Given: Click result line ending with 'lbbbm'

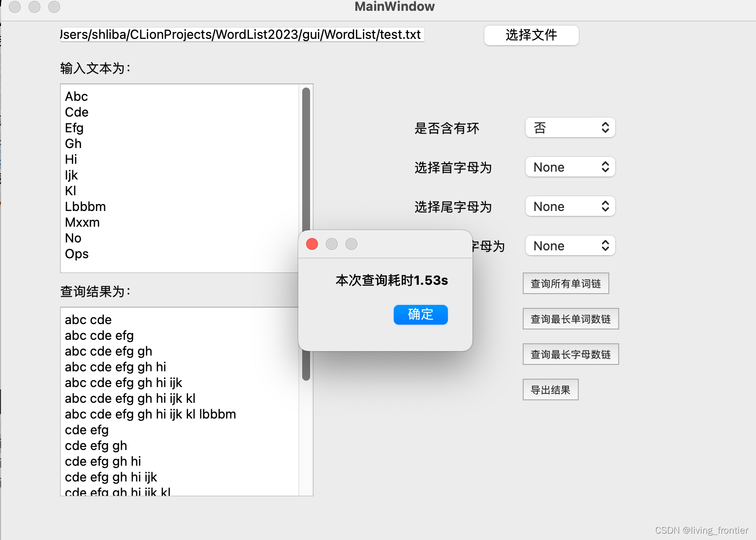Looking at the screenshot, I should 151,414.
